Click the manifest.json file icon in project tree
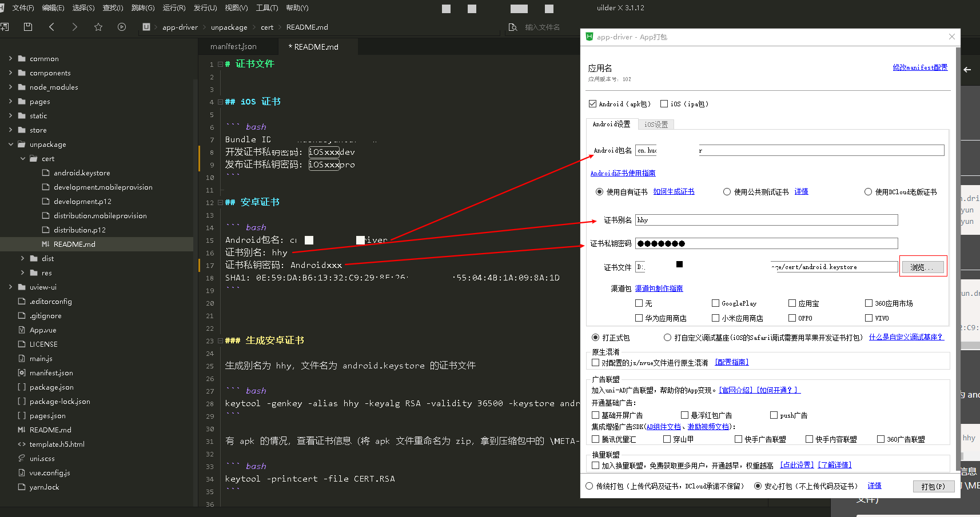Image resolution: width=980 pixels, height=517 pixels. tap(22, 372)
